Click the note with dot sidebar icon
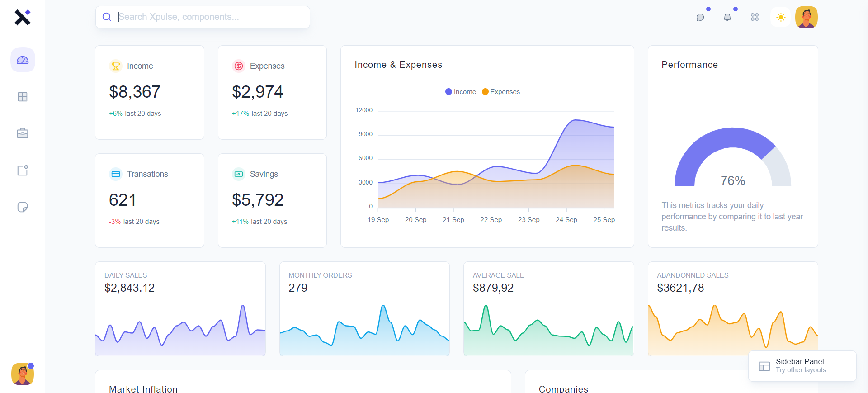Viewport: 868px width, 393px height. [23, 170]
